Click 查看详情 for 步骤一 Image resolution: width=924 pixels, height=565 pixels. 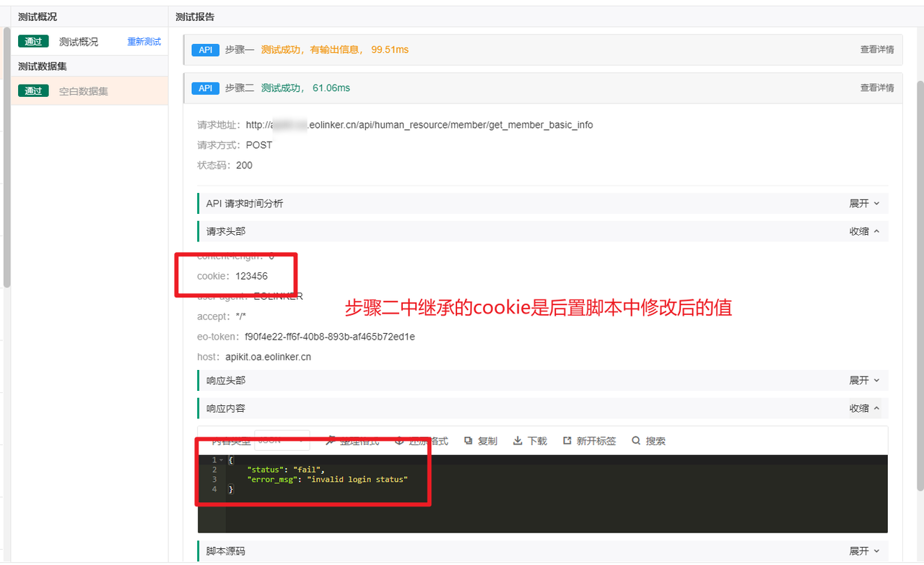tap(876, 50)
